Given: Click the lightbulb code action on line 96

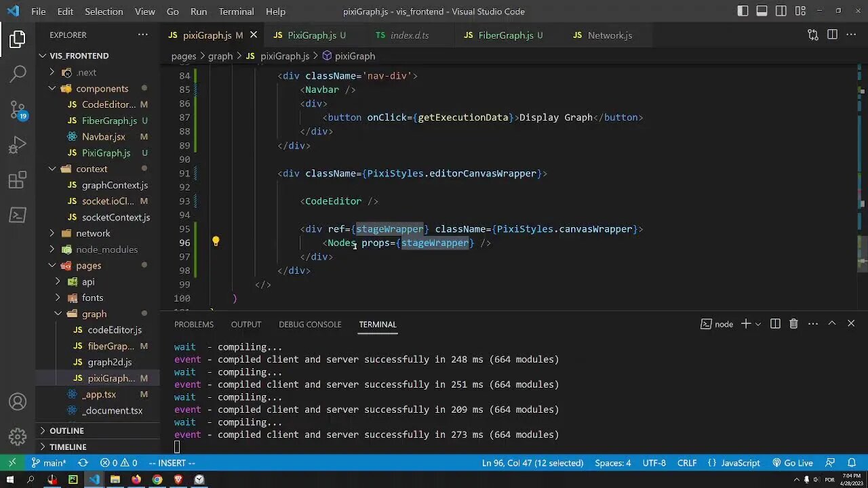Looking at the screenshot, I should pos(216,241).
